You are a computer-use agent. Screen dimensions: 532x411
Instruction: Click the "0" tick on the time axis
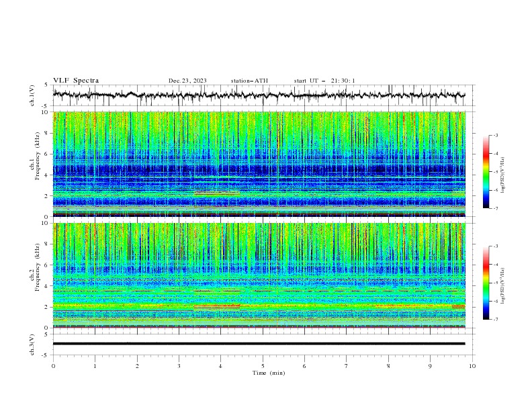point(53,366)
